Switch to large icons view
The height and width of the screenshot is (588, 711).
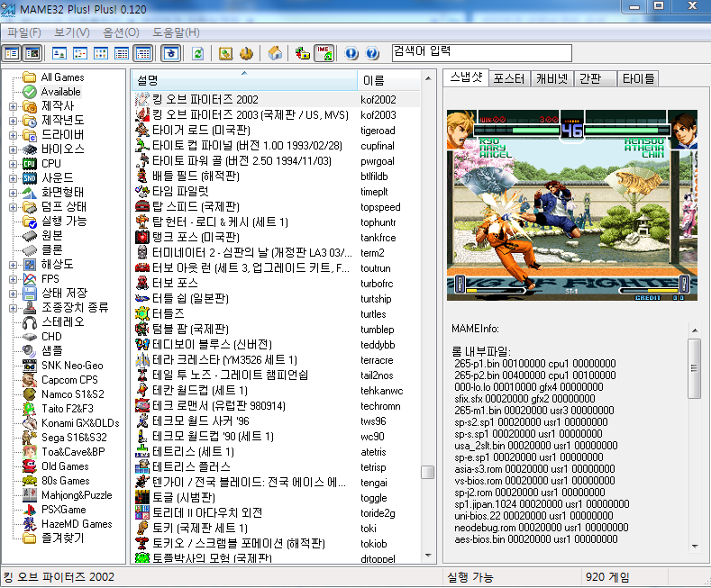tap(59, 53)
